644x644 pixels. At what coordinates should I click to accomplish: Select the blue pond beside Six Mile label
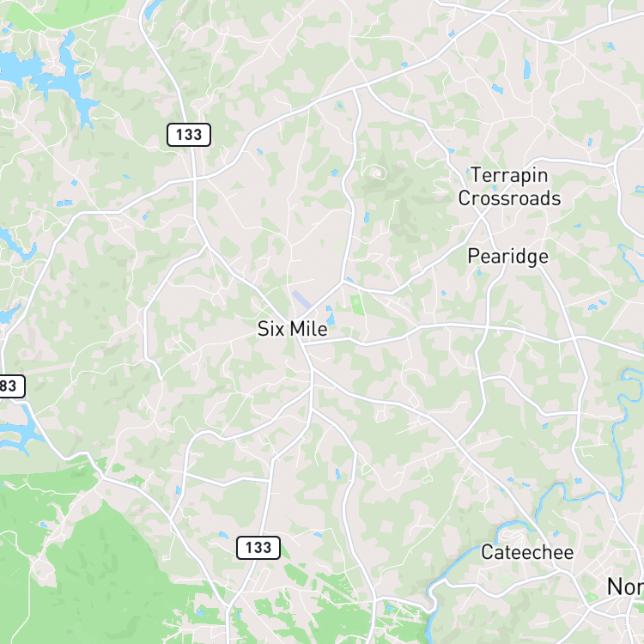[x=331, y=317]
